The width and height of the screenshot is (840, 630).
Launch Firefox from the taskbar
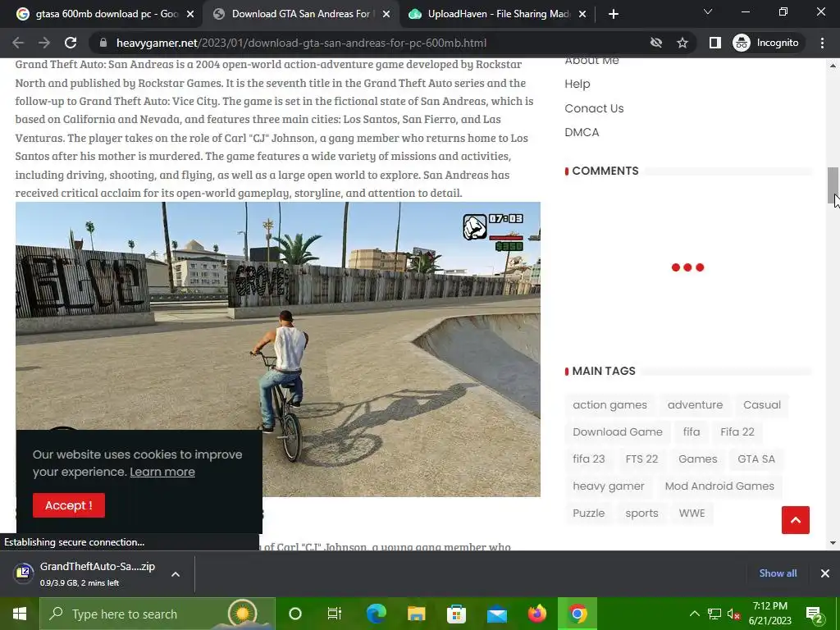coord(537,614)
